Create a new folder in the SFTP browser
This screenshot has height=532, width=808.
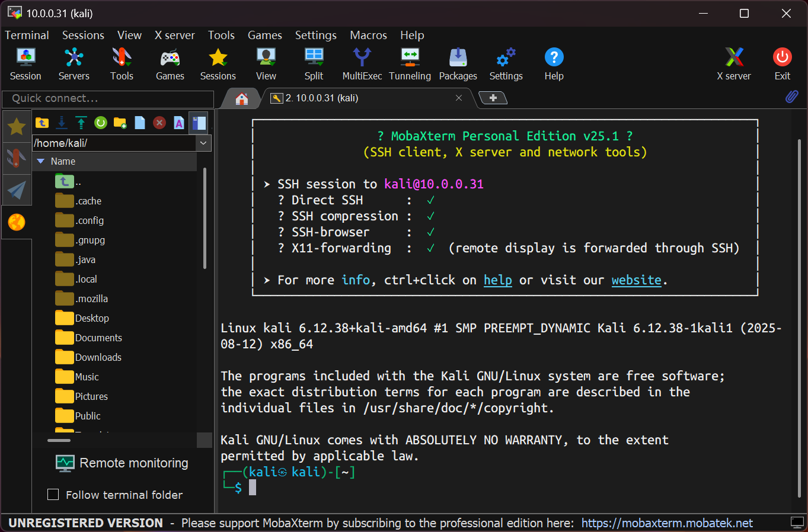tap(120, 123)
